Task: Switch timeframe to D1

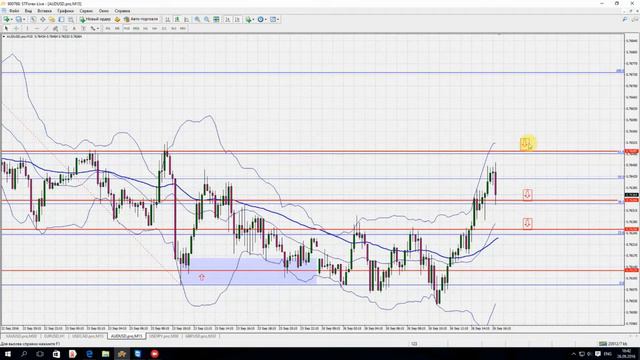Action: [x=164, y=28]
